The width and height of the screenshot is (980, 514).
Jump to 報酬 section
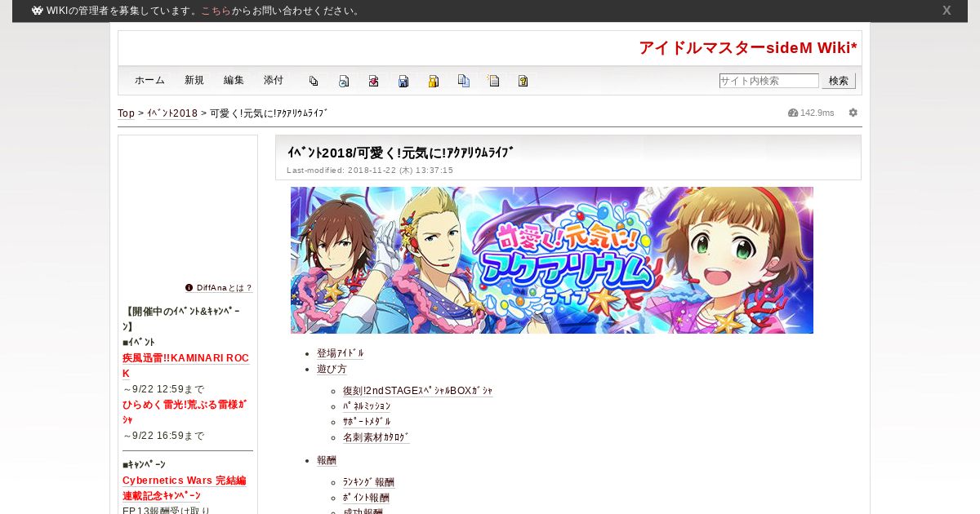pos(327,460)
